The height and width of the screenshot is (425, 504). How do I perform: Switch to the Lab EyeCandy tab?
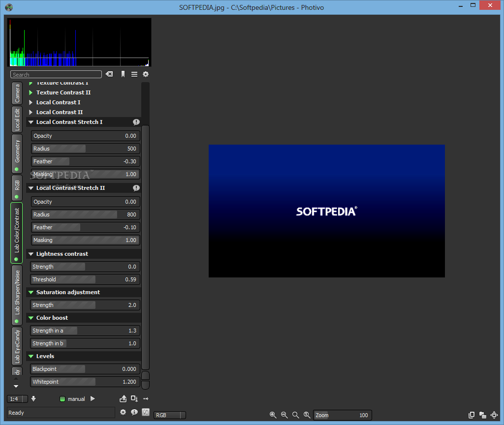tap(17, 346)
